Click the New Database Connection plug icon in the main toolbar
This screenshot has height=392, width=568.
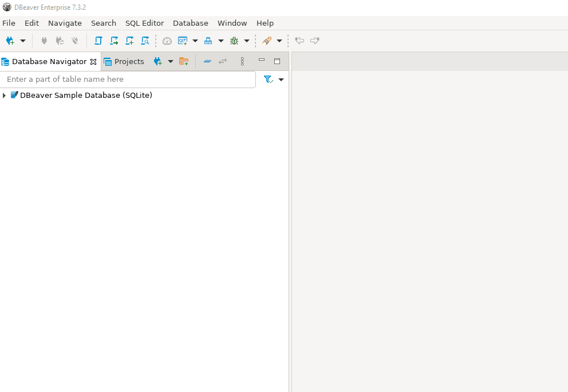10,41
